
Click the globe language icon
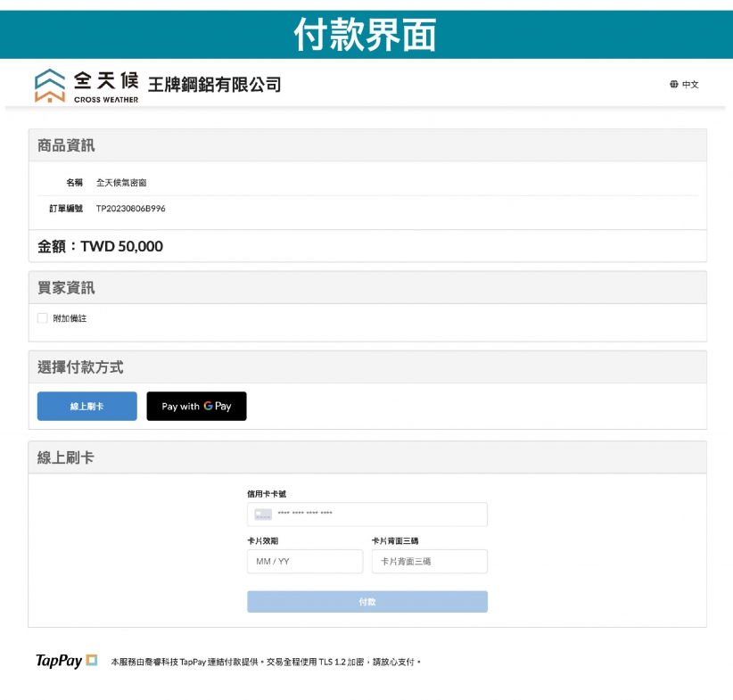(674, 85)
